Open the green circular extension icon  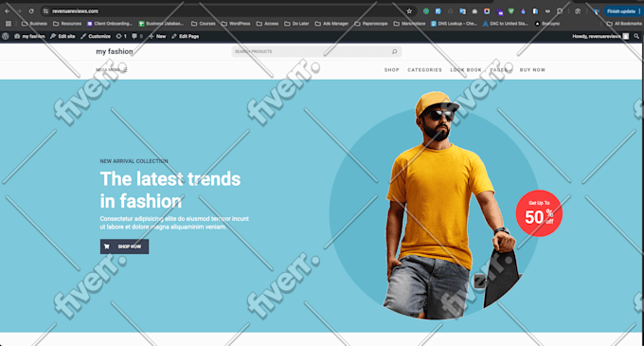tap(426, 11)
